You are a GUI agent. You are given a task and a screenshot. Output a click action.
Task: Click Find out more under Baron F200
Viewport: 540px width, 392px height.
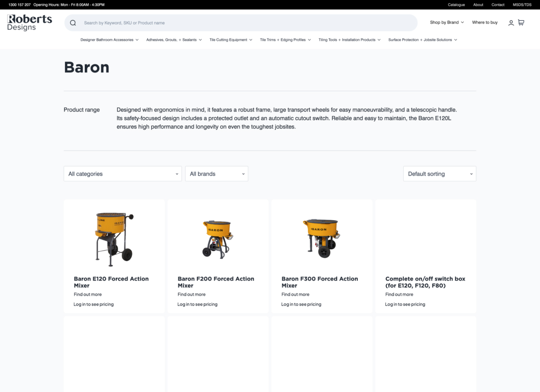tap(192, 294)
